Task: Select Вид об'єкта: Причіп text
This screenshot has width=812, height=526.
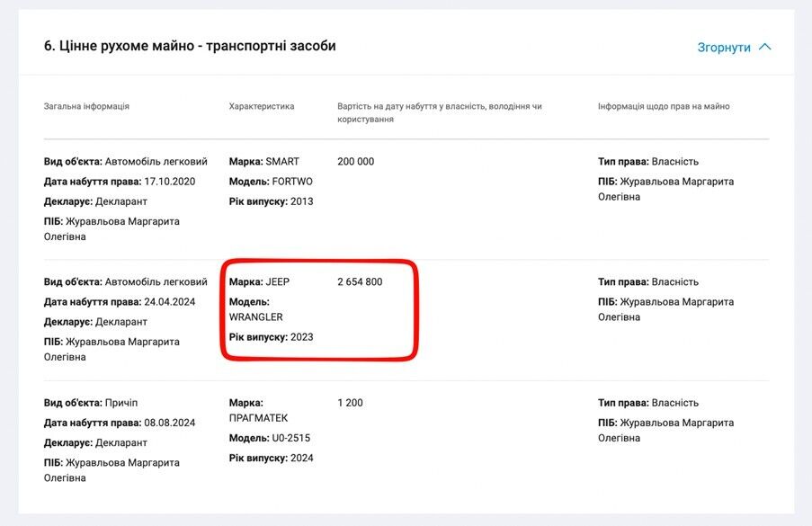Action: click(x=91, y=403)
